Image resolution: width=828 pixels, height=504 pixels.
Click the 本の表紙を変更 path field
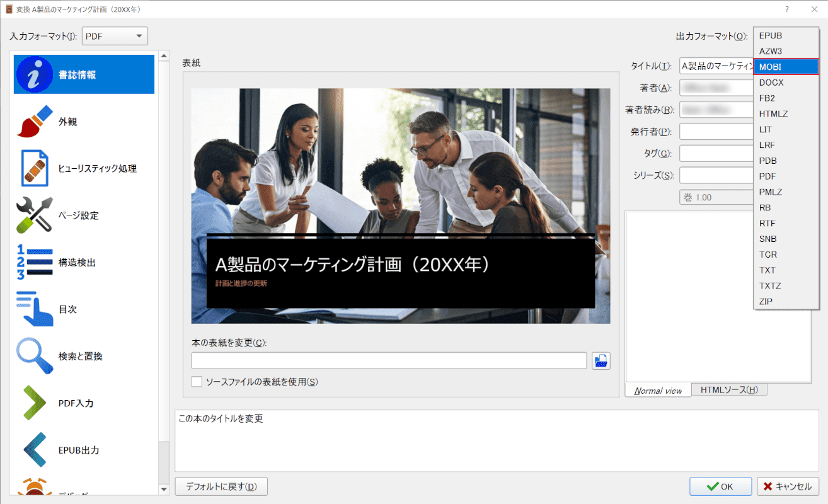[x=389, y=361]
